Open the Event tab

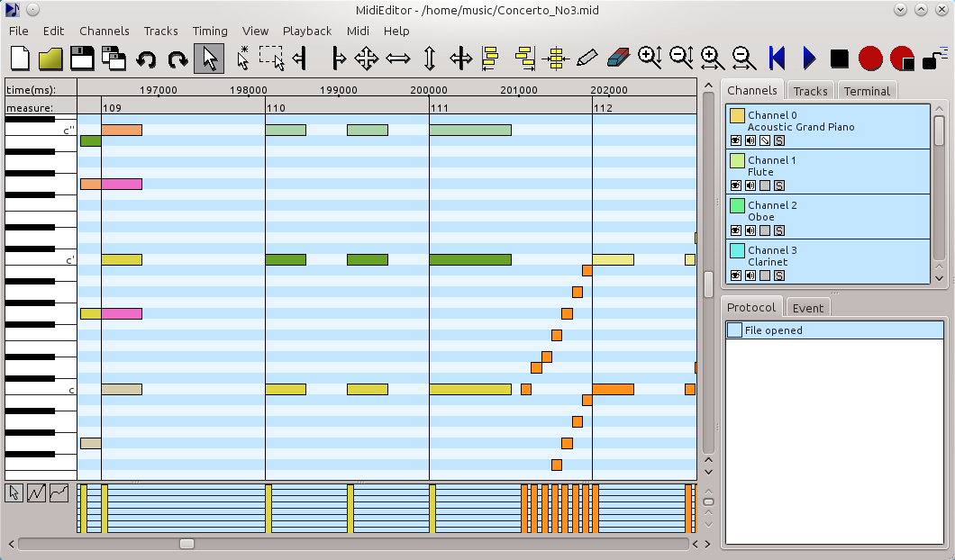(807, 308)
